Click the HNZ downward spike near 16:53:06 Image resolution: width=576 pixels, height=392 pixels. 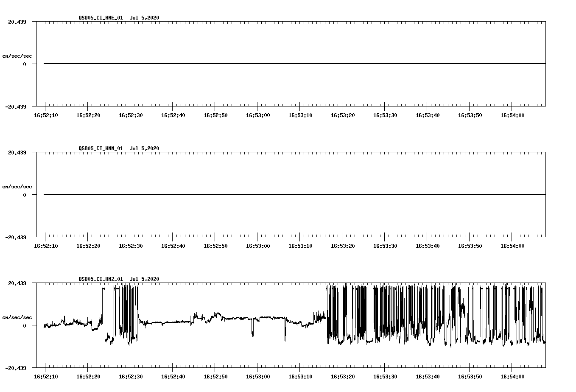285,330
